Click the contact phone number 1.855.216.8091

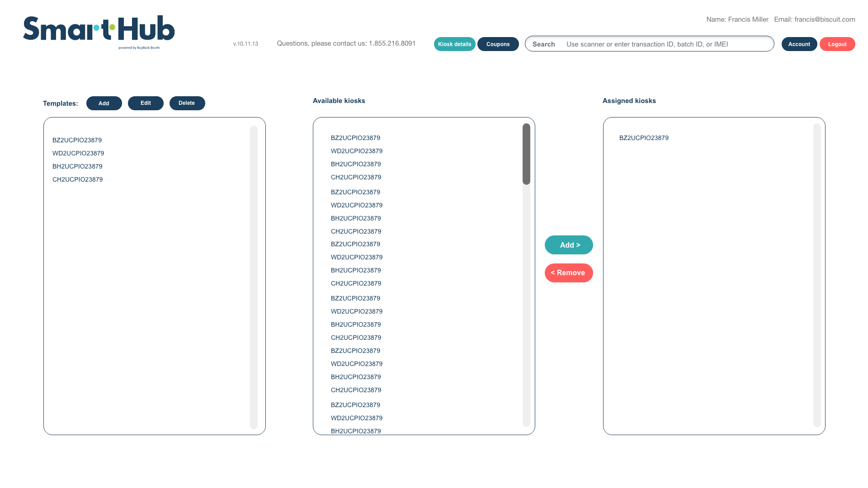coord(392,43)
